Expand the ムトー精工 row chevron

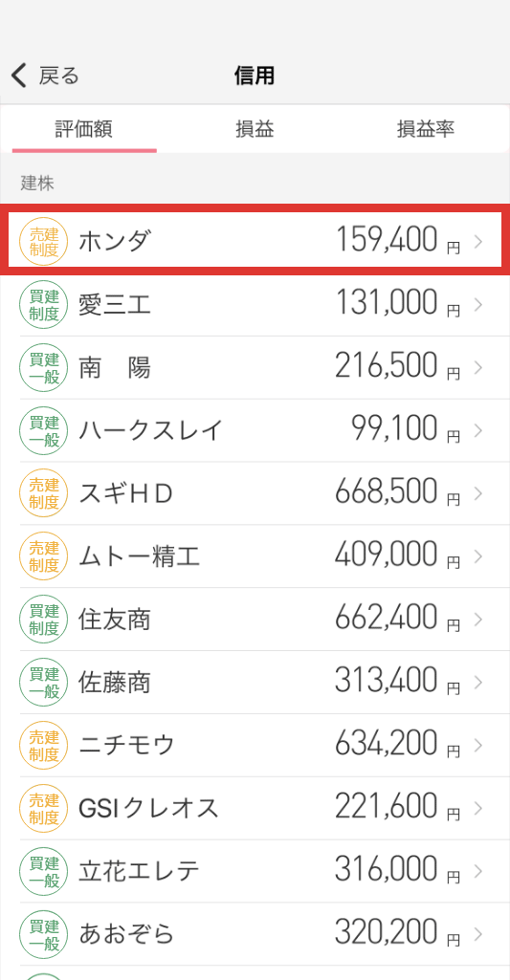pyautogui.click(x=478, y=556)
